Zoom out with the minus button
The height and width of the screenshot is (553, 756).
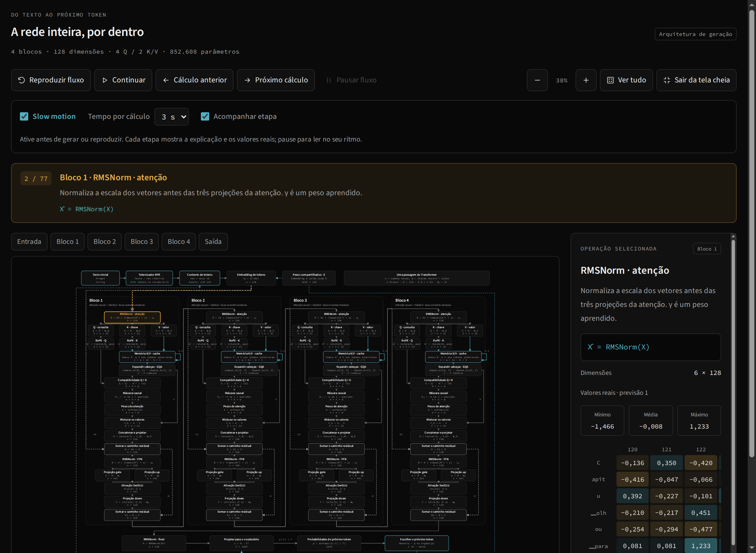tap(537, 80)
